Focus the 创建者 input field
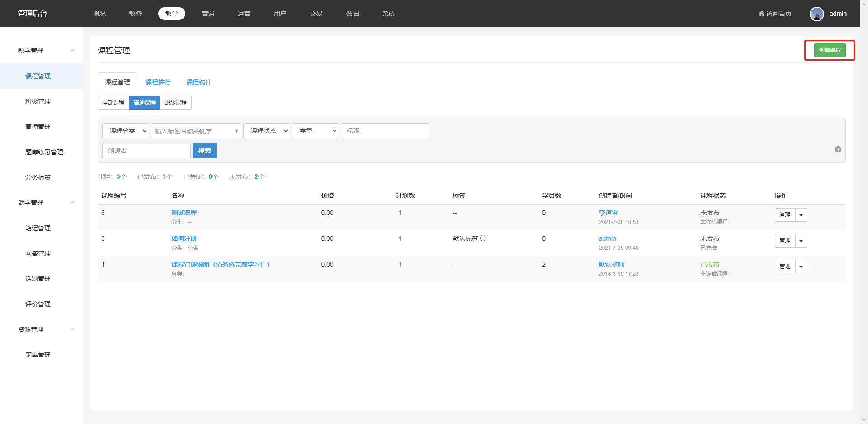 point(146,151)
